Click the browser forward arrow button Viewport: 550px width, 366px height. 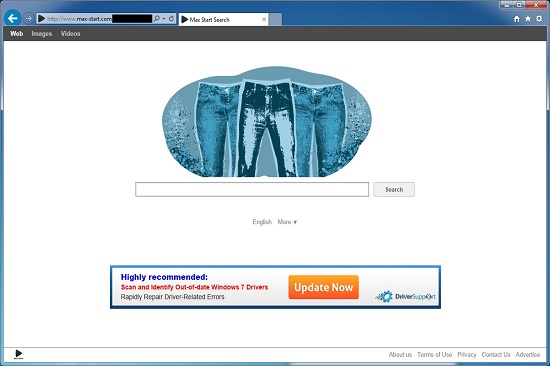point(29,18)
